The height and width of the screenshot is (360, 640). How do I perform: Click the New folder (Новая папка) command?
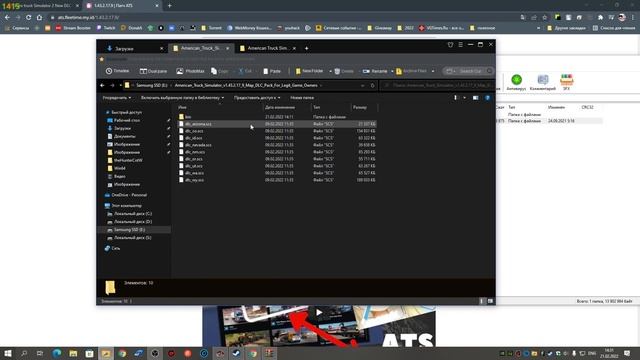tap(302, 98)
